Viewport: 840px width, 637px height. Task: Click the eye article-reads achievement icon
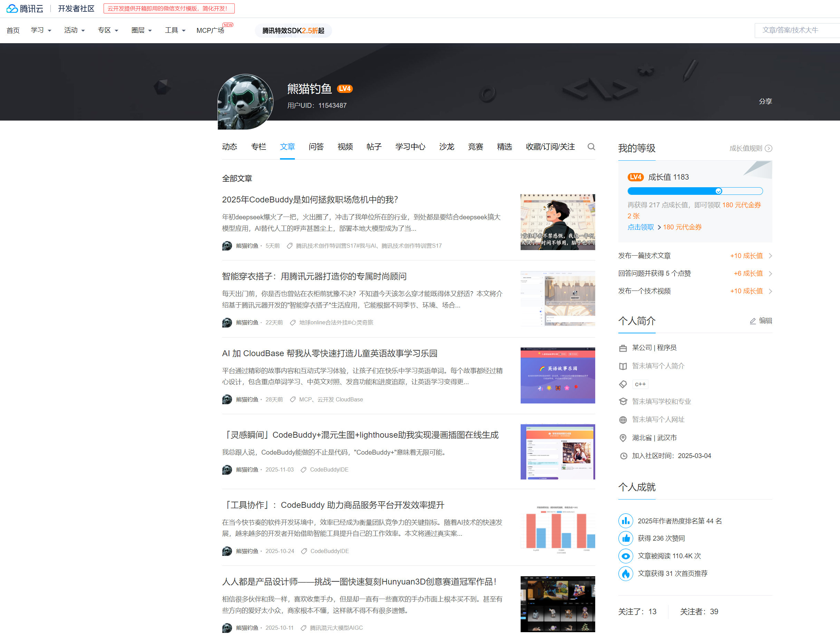point(626,556)
